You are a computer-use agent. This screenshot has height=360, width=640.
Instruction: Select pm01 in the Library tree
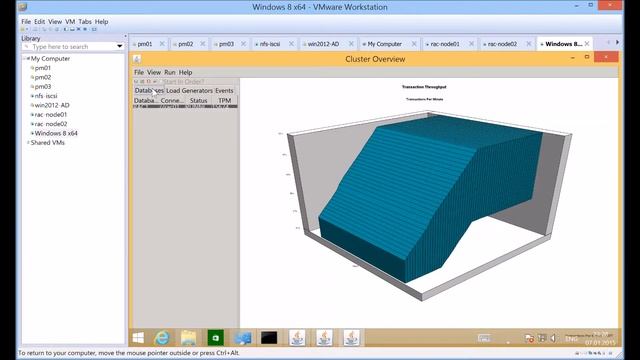click(x=42, y=68)
